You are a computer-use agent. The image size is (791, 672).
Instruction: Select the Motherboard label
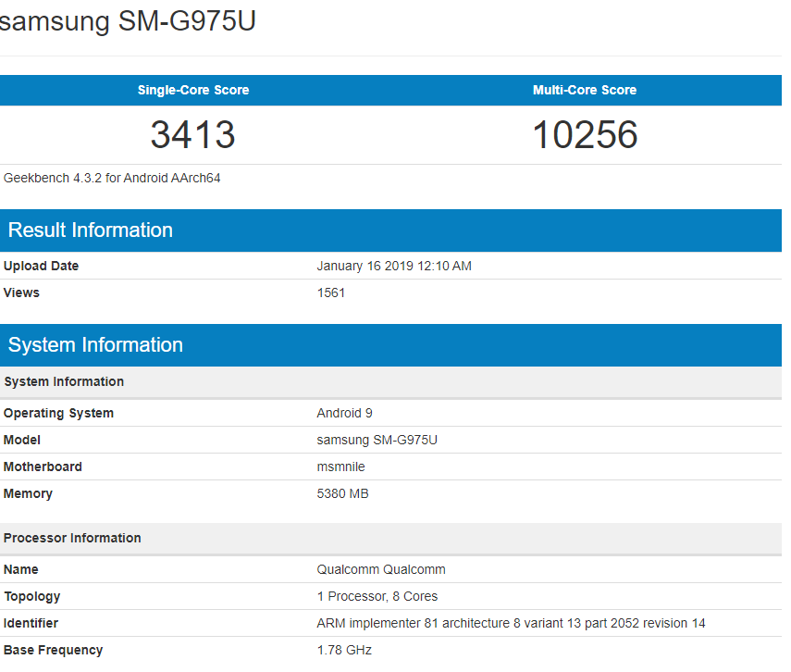43,467
